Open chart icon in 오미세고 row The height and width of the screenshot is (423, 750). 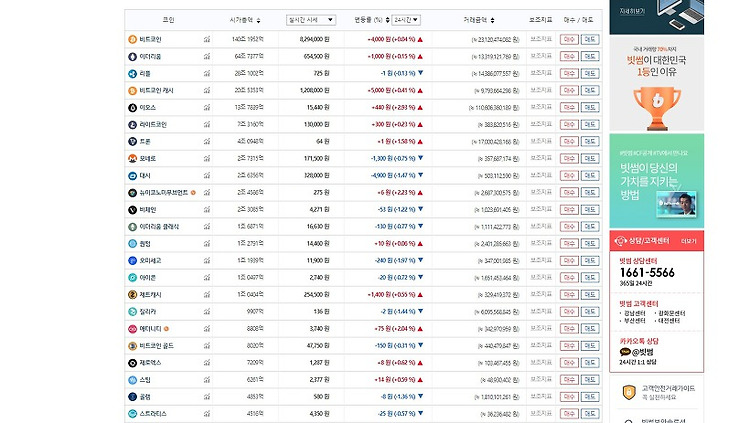(x=207, y=261)
